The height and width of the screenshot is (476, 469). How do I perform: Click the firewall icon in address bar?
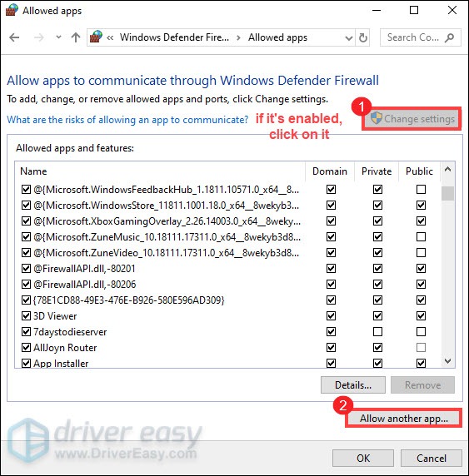coord(96,37)
